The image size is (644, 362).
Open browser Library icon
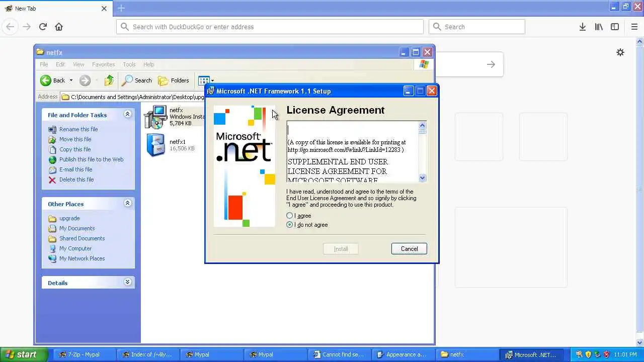599,27
